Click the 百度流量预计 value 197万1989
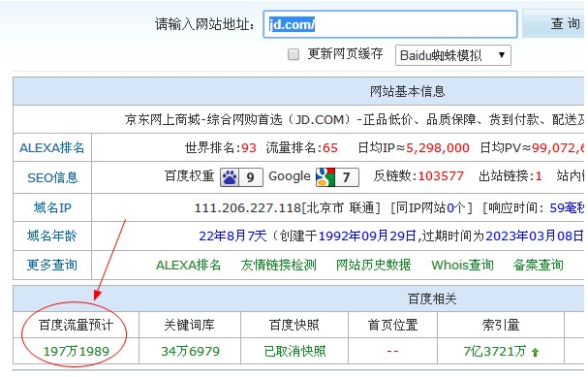The image size is (588, 377). [77, 352]
